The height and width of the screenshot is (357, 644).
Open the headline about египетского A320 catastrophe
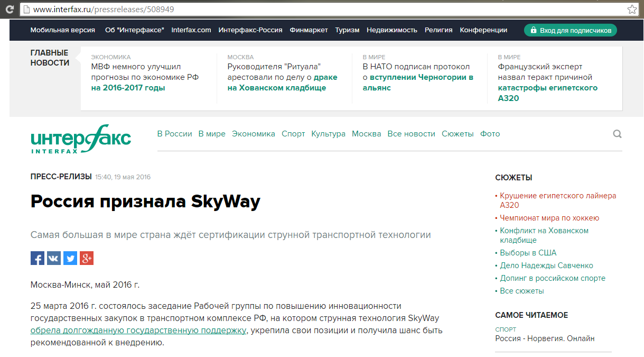[548, 83]
